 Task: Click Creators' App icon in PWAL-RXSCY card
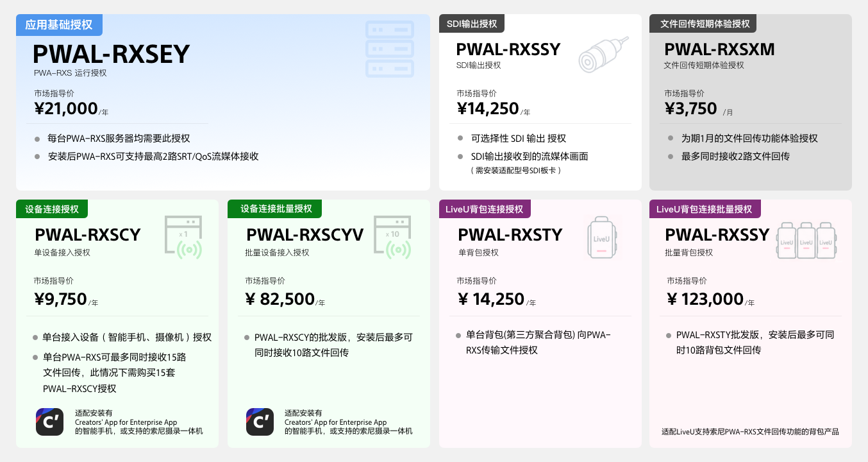tap(50, 422)
